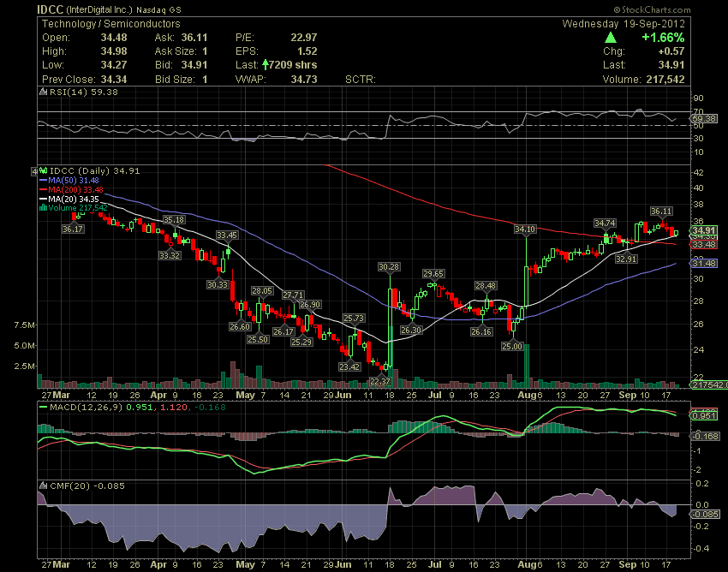728x572 pixels.
Task: Click the Technology / Semiconductors sector label
Action: (111, 24)
